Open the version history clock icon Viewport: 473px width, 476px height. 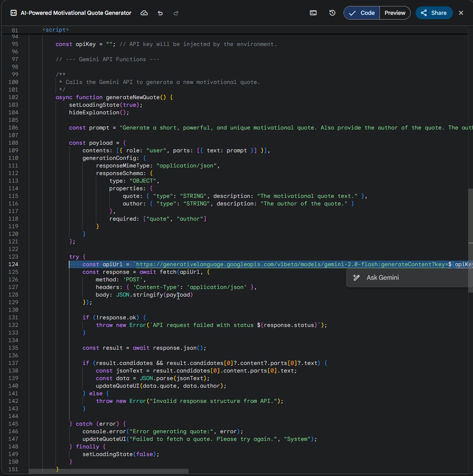pyautogui.click(x=332, y=13)
